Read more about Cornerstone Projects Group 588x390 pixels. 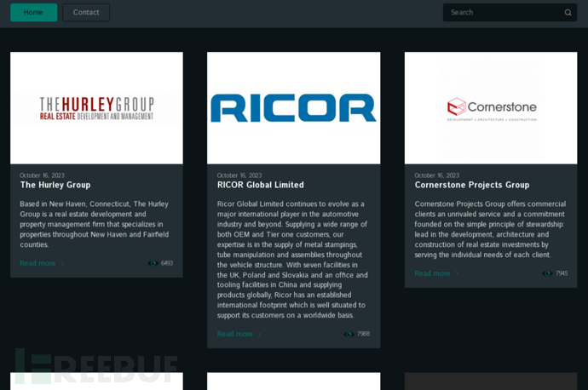pos(432,273)
